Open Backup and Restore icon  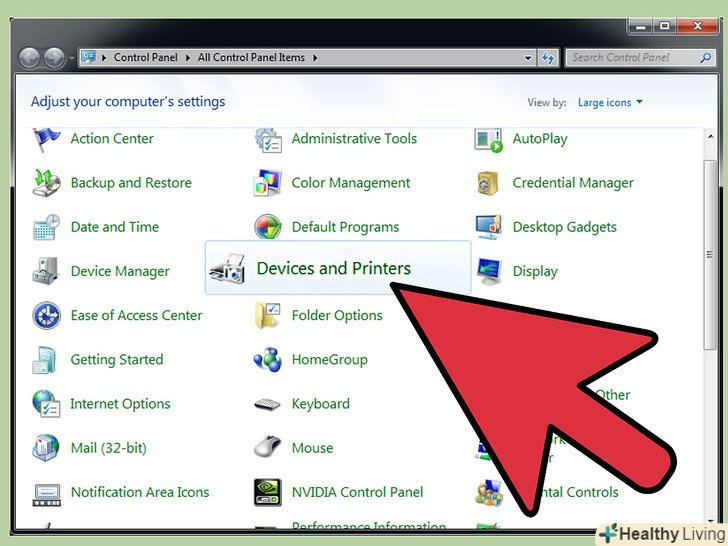(x=46, y=183)
